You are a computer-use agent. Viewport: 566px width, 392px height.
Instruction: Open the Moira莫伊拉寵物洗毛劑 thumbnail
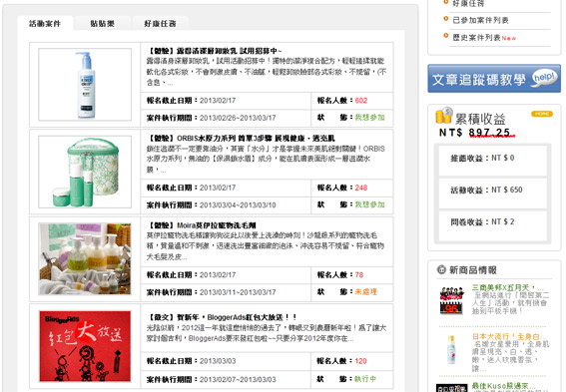pyautogui.click(x=85, y=259)
